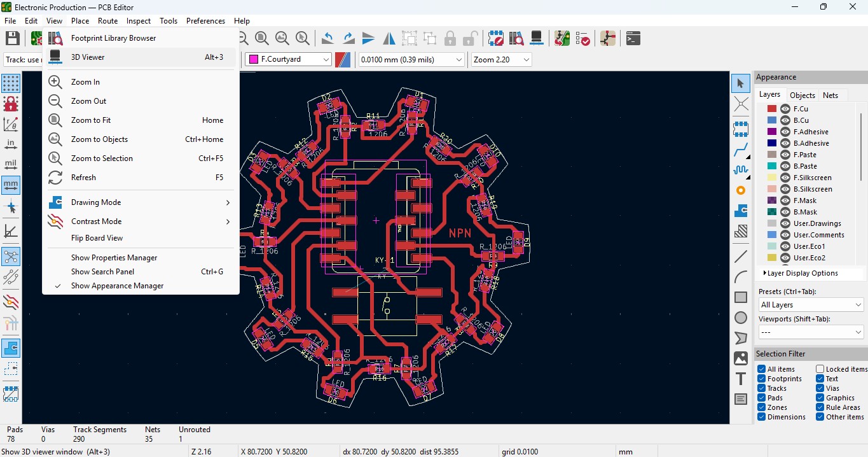The width and height of the screenshot is (868, 457).
Task: Toggle the Zones selection filter checkbox
Action: coord(761,407)
